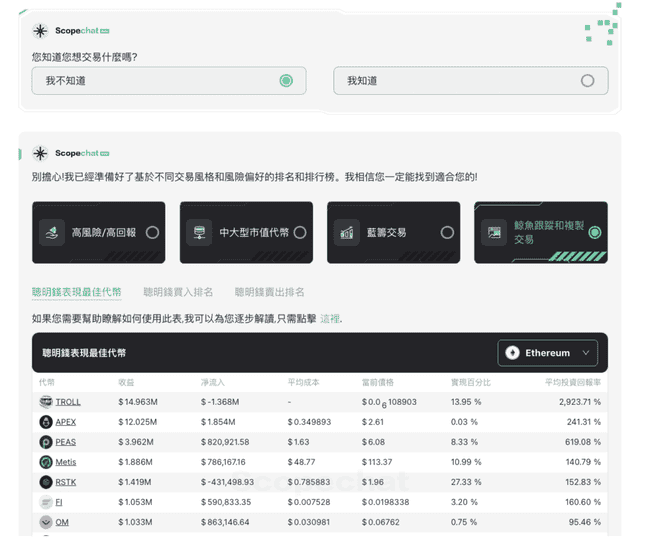
Task: Click the 代幣 column header
Action: click(46, 382)
